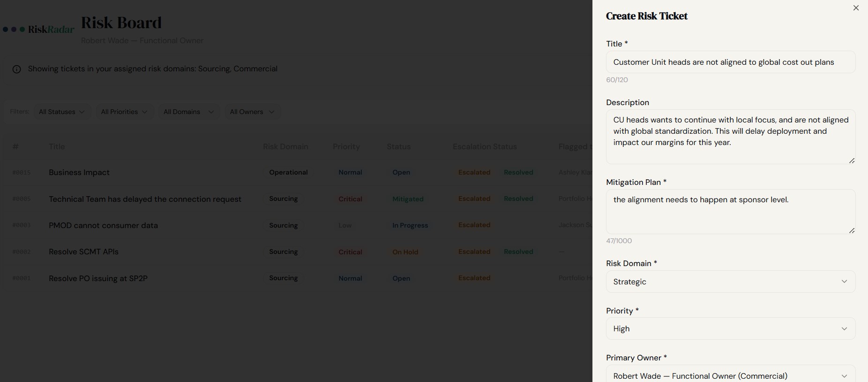
Task: Open the All Domains filter
Action: (x=189, y=112)
